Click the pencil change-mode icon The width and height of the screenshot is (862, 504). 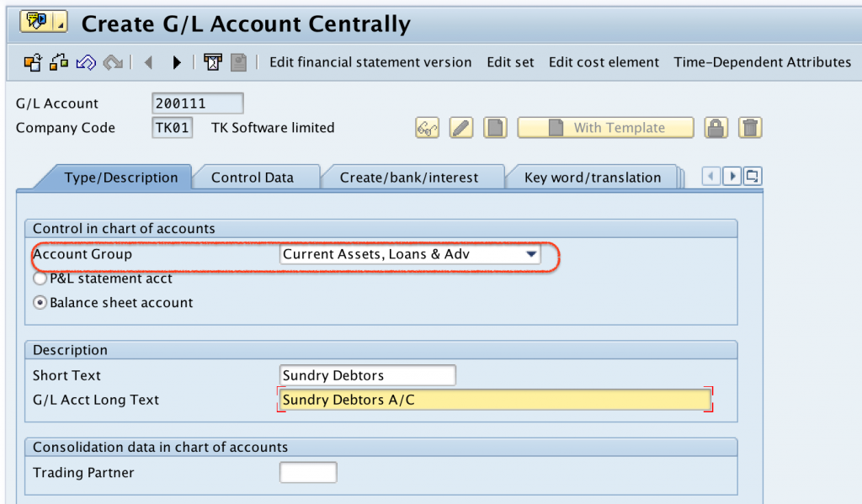[461, 128]
